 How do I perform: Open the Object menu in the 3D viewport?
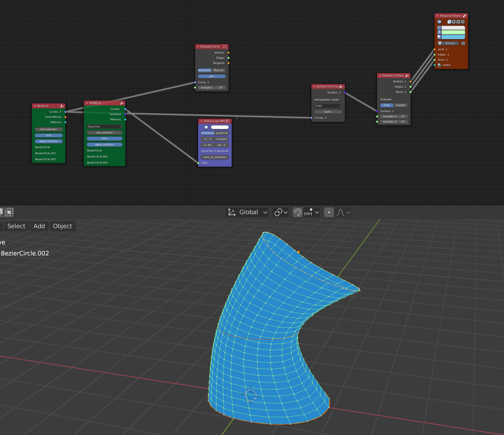click(x=63, y=226)
